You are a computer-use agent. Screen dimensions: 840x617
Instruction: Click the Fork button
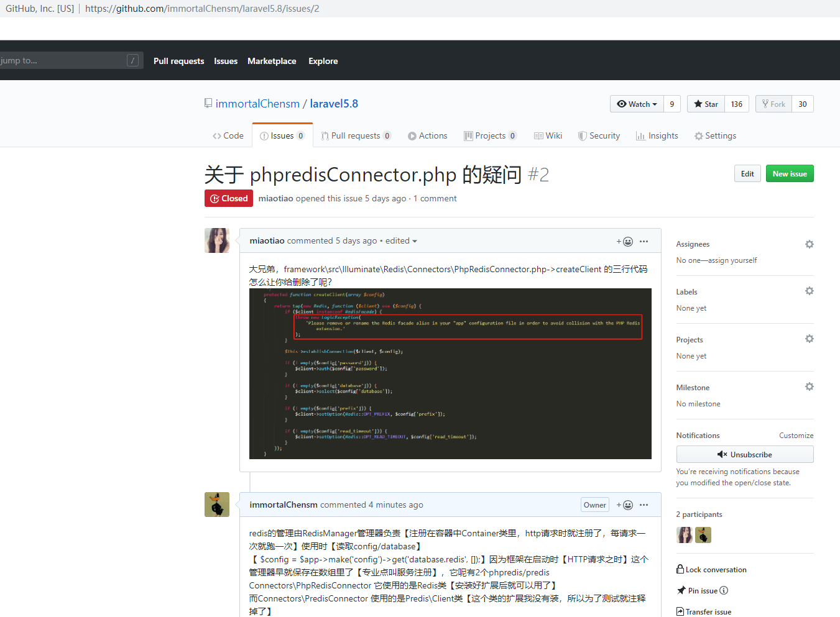(x=773, y=104)
